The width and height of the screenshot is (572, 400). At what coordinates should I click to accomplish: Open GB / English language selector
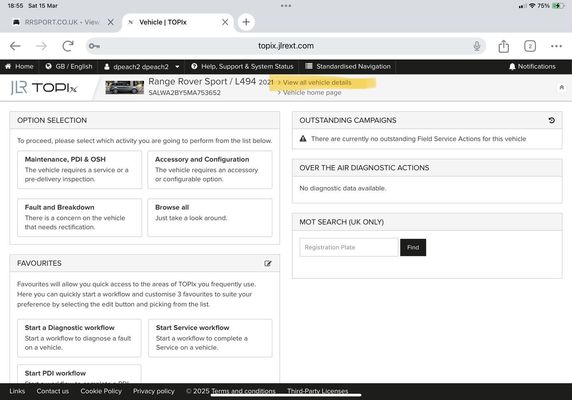69,66
